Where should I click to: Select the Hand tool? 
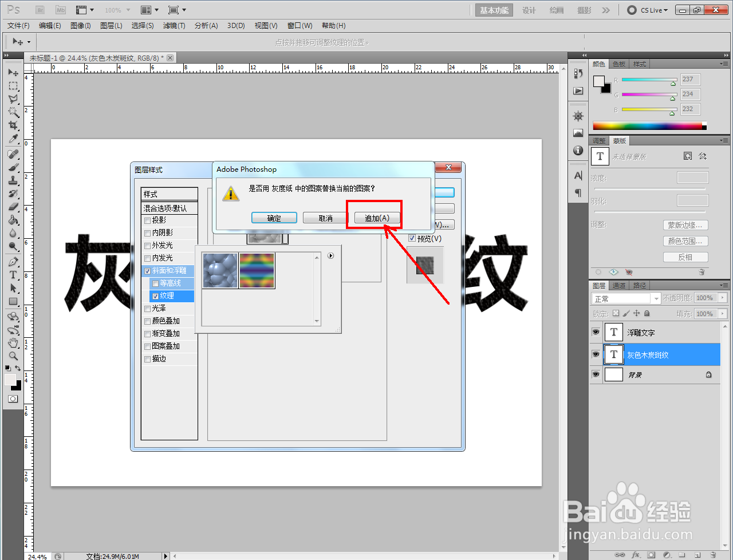tap(13, 343)
